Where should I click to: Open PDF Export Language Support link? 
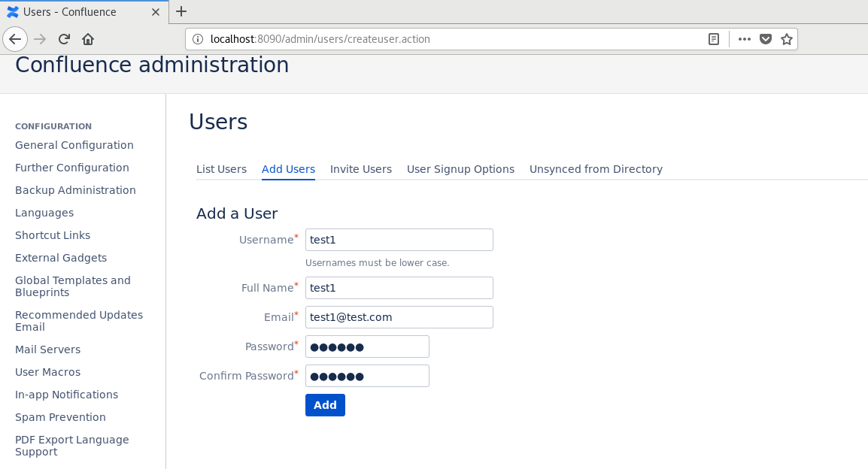(72, 446)
